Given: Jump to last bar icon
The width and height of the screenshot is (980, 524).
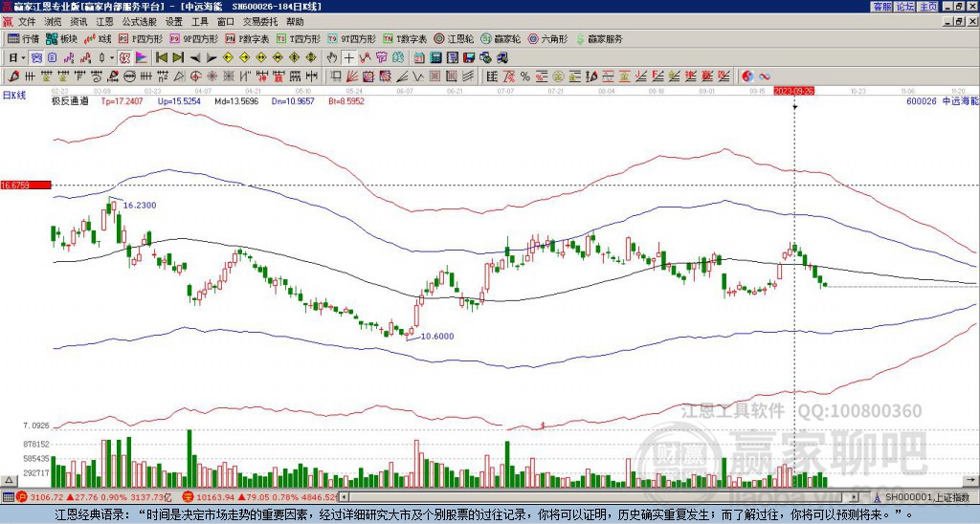Looking at the screenshot, I should (x=178, y=58).
